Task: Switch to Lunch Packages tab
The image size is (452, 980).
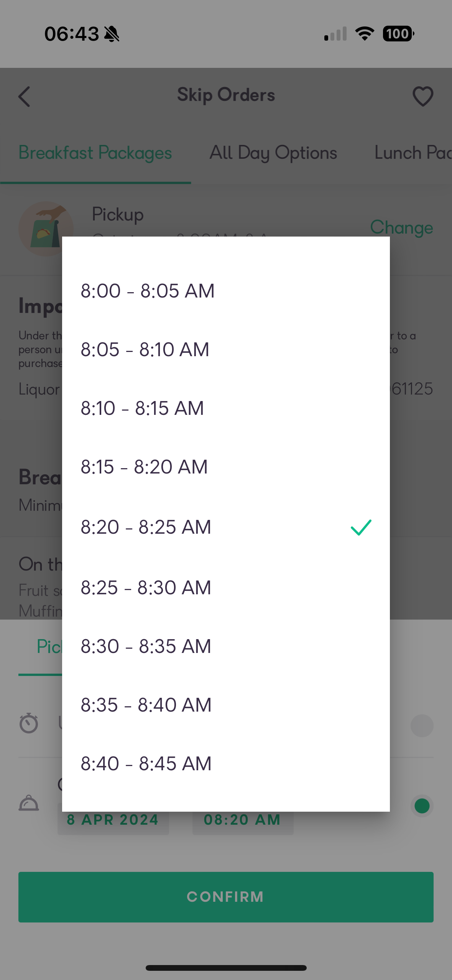Action: (x=413, y=153)
